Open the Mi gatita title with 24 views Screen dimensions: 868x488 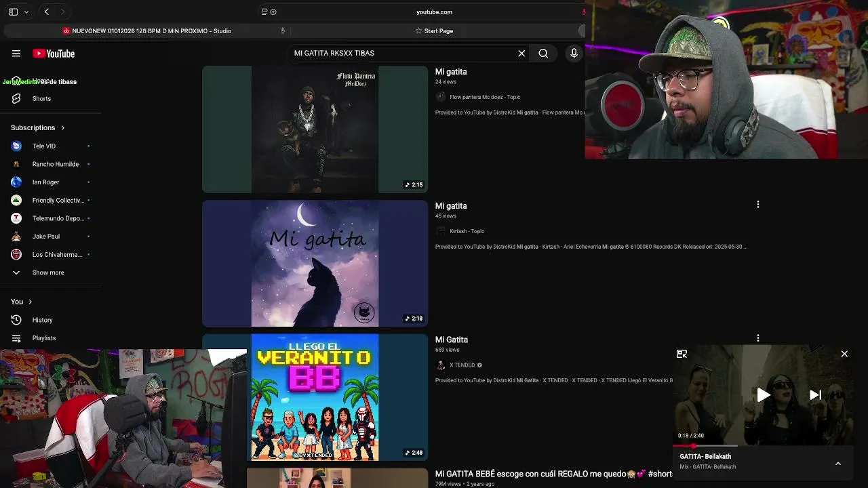click(451, 72)
